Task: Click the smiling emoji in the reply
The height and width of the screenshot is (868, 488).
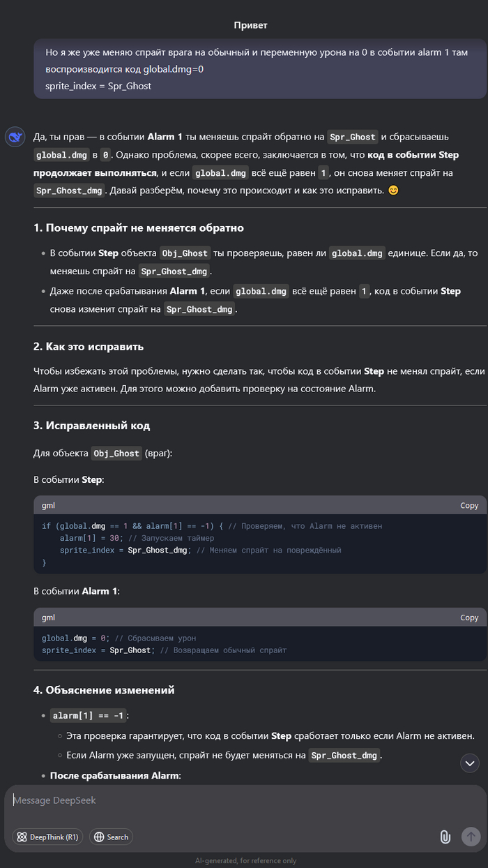Action: point(393,190)
